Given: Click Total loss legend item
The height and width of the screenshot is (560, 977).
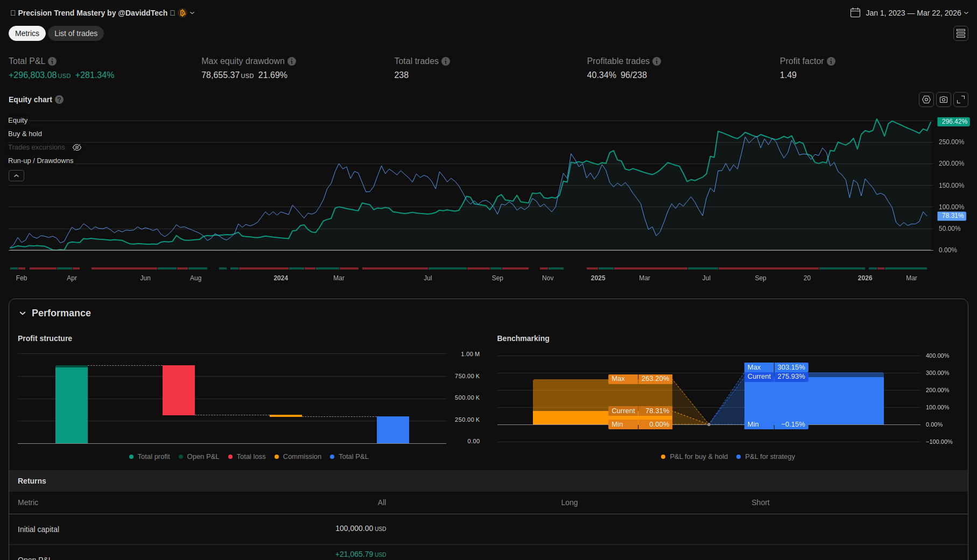Looking at the screenshot, I should [x=247, y=457].
